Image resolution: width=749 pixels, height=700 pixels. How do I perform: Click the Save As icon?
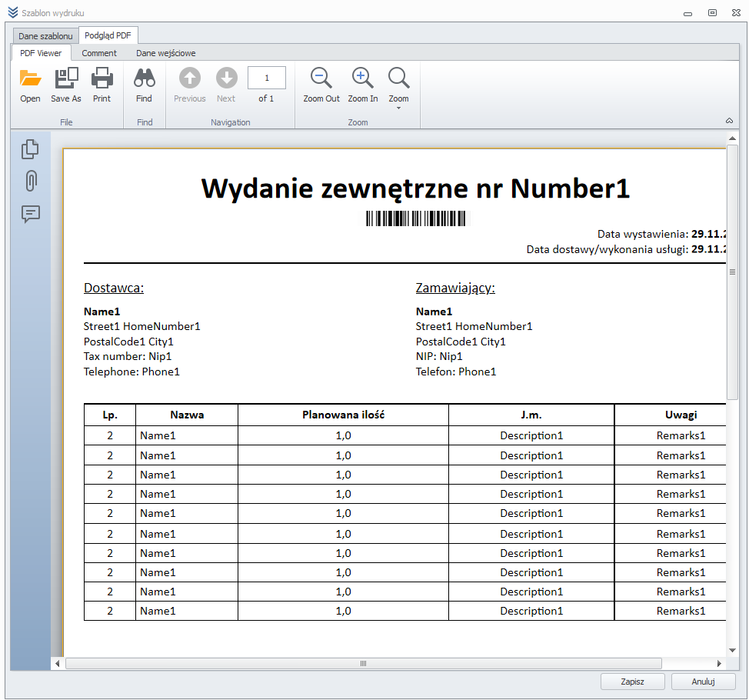click(66, 85)
